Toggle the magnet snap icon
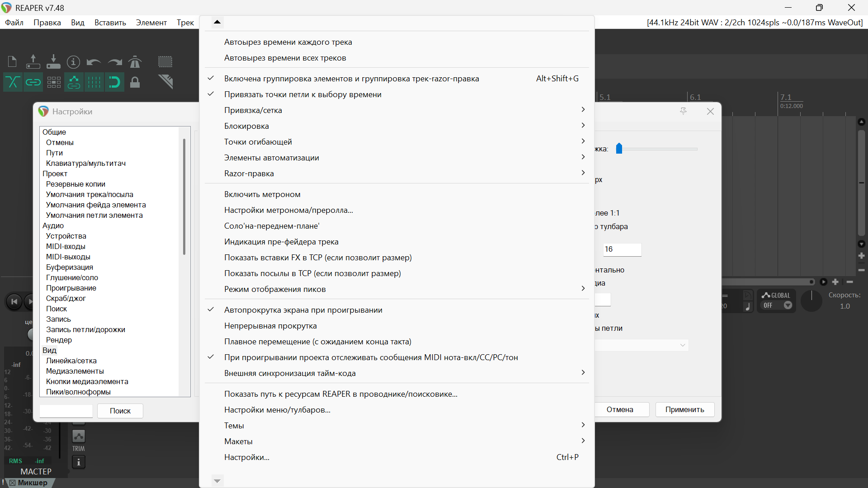The image size is (868, 488). coord(114,82)
